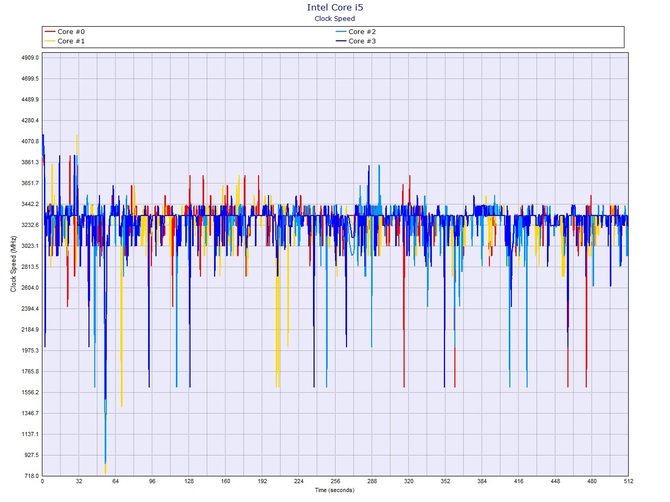This screenshot has width=670, height=502.
Task: Click the 320 tick on time axis
Action: point(408,481)
